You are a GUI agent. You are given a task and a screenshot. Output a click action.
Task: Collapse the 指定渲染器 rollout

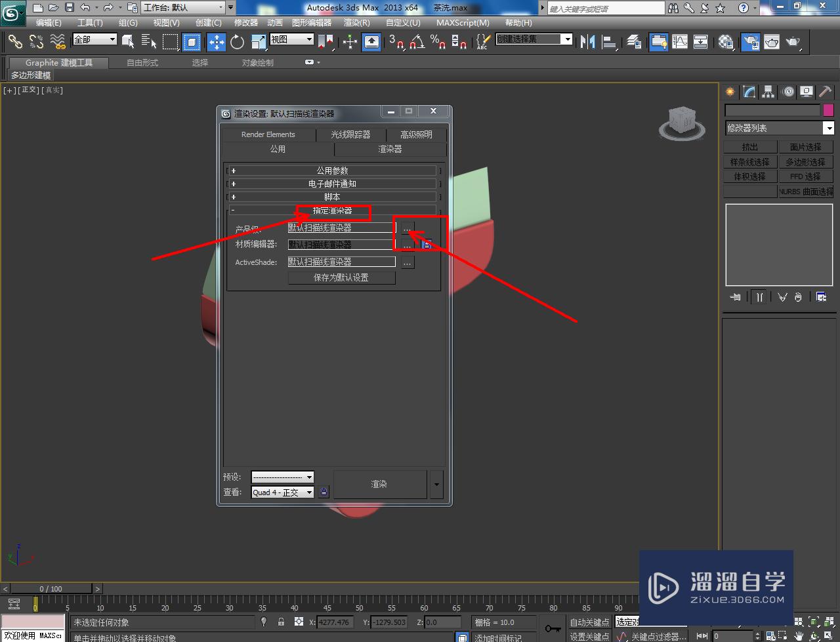pyautogui.click(x=332, y=211)
